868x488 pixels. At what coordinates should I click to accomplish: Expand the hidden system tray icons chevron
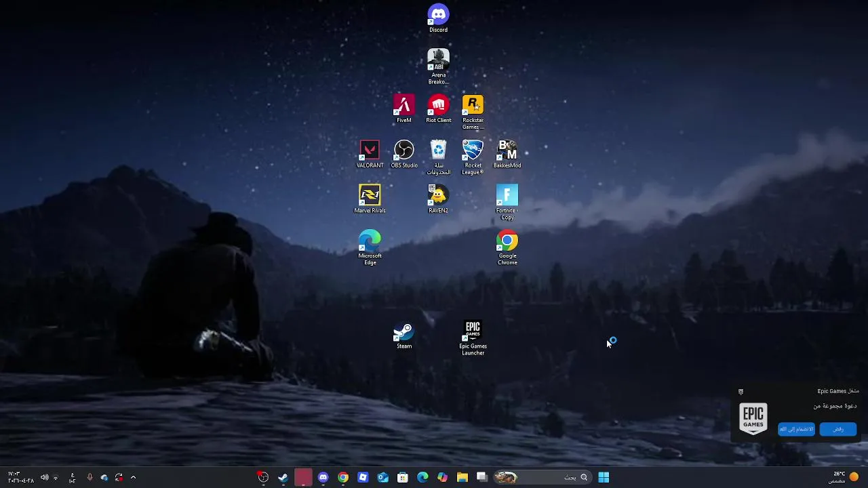(133, 477)
